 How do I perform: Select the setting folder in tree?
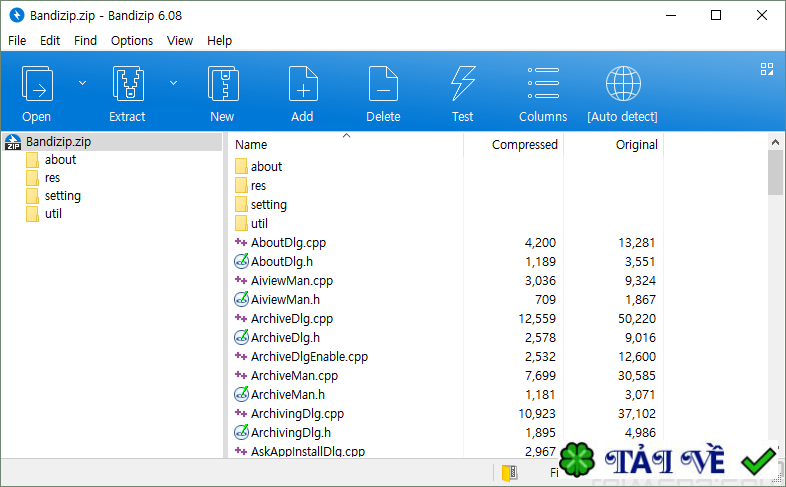62,196
